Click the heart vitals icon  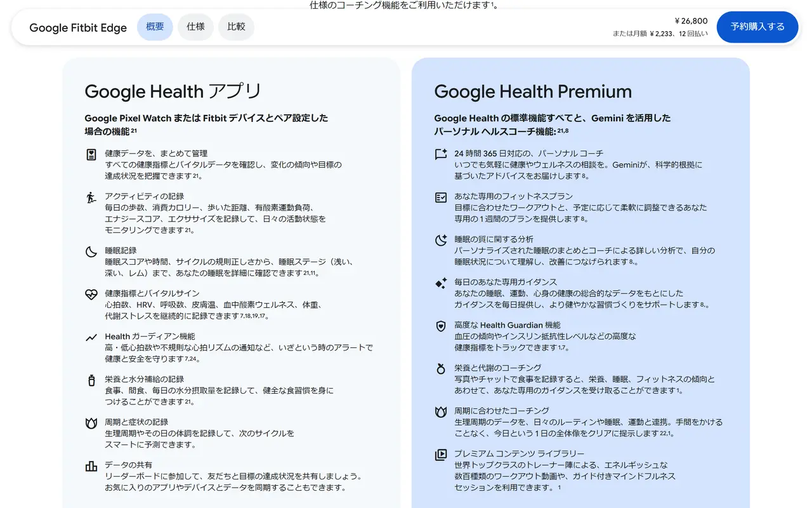[x=91, y=295]
